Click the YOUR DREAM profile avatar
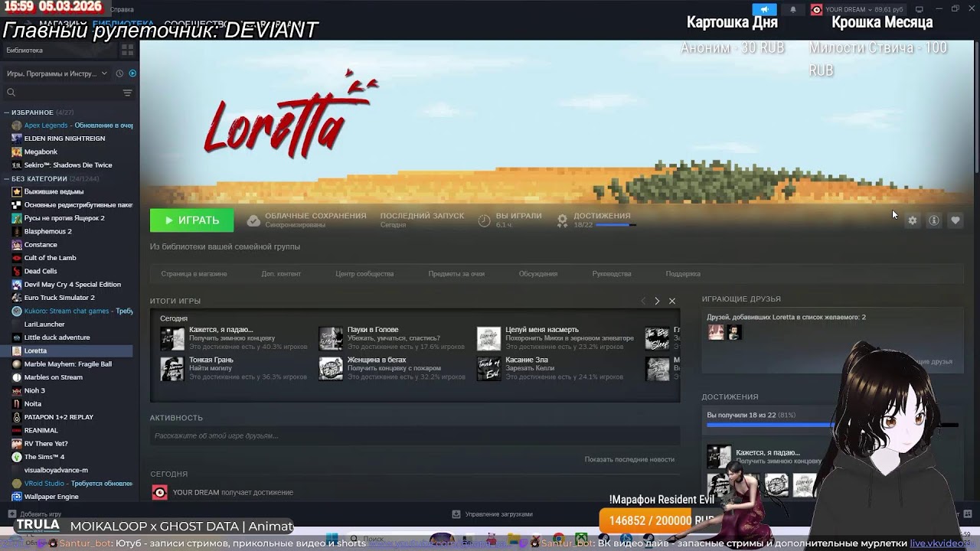The width and height of the screenshot is (980, 551). 817,9
